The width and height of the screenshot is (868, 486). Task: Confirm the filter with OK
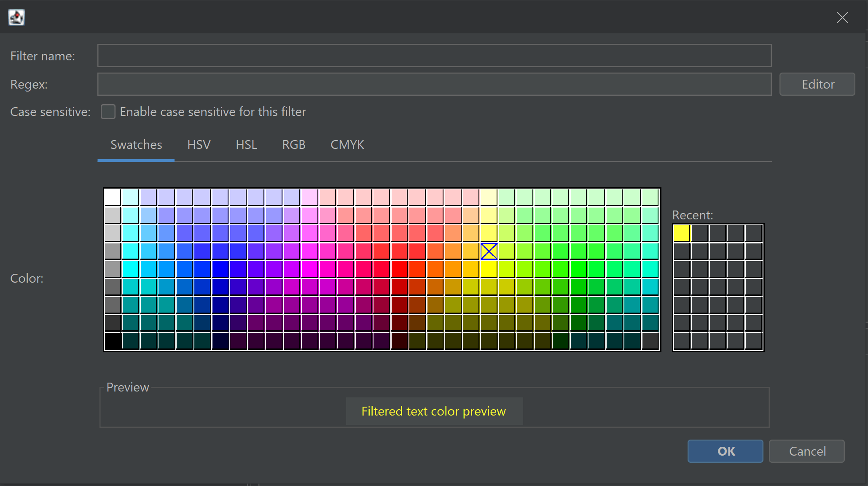coord(725,451)
